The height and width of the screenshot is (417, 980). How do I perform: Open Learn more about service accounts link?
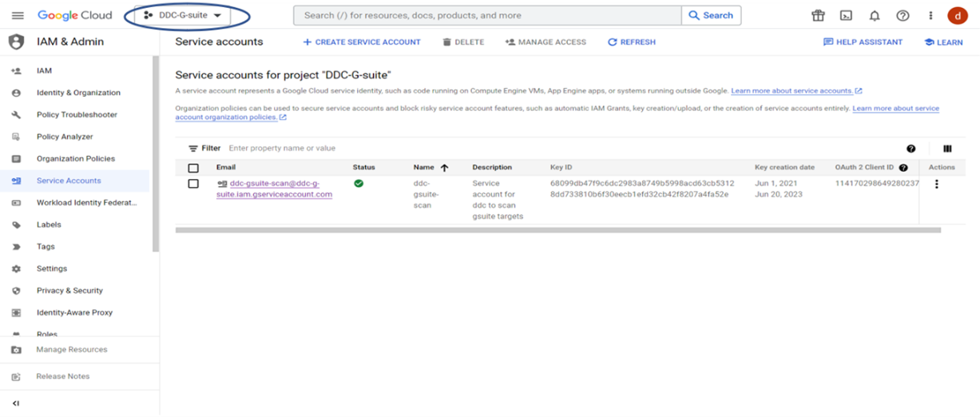click(x=796, y=91)
